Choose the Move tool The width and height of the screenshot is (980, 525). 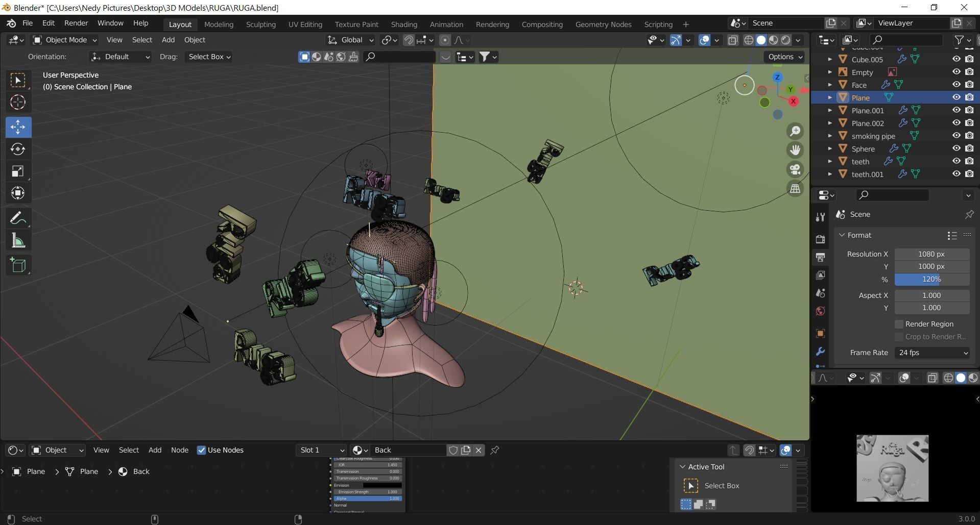[18, 127]
